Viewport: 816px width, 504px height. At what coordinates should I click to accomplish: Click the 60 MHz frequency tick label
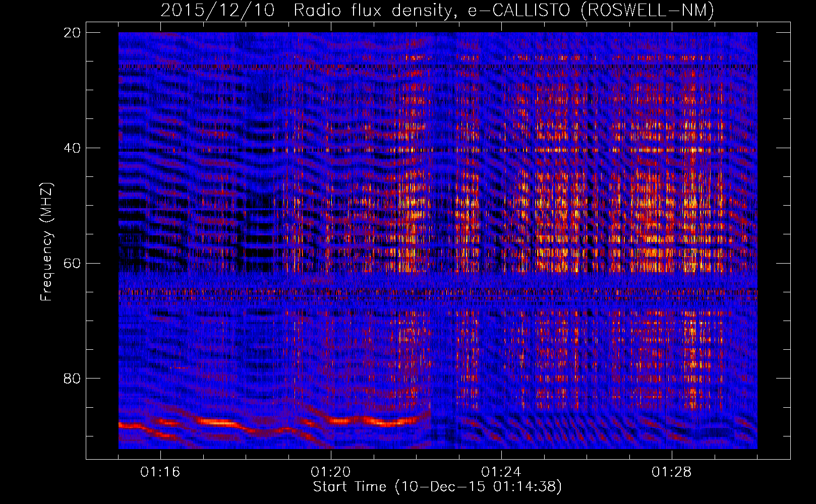[72, 263]
